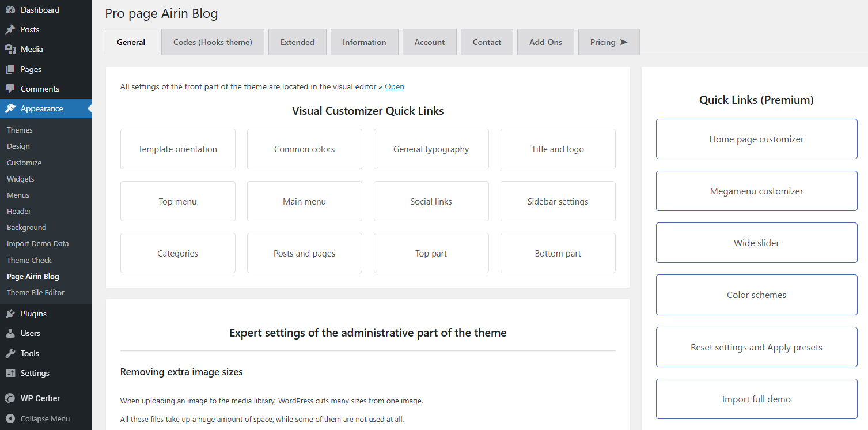Click Import full demo button

click(757, 399)
